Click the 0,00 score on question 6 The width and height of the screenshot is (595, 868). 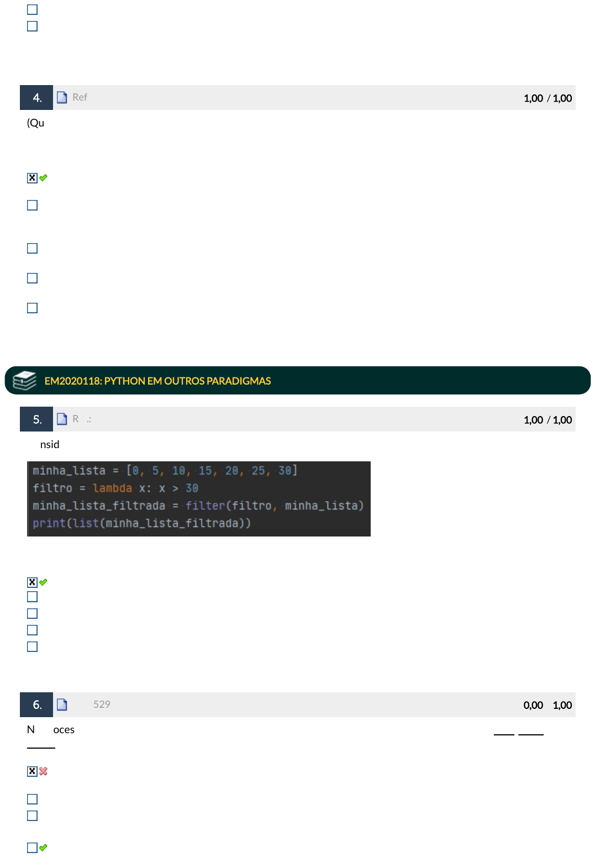click(x=533, y=705)
